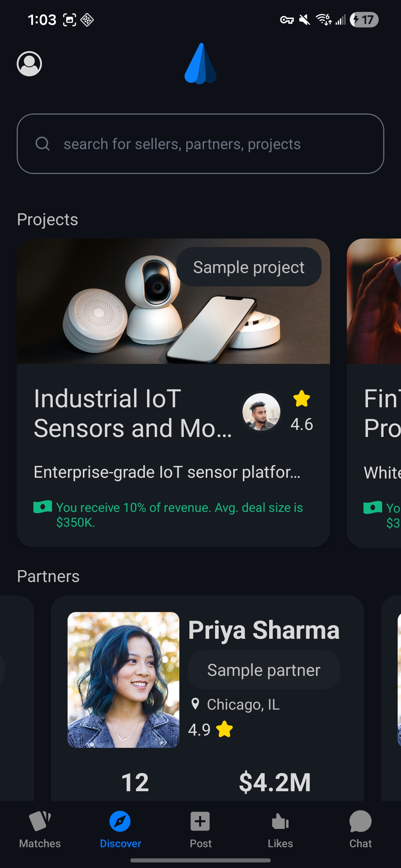Screen dimensions: 401x868
Task: Tap the Sample partner chip
Action: coord(264,670)
